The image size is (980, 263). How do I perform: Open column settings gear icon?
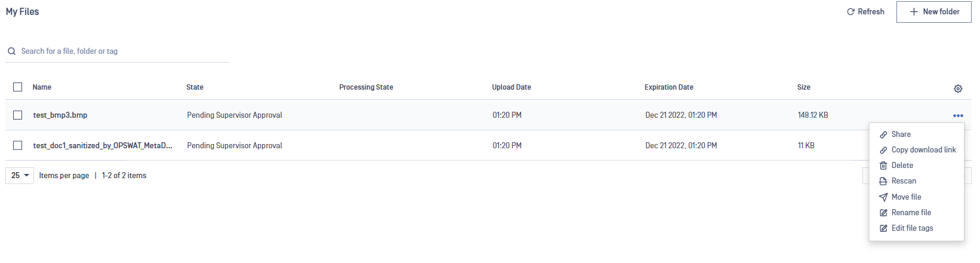tap(958, 88)
